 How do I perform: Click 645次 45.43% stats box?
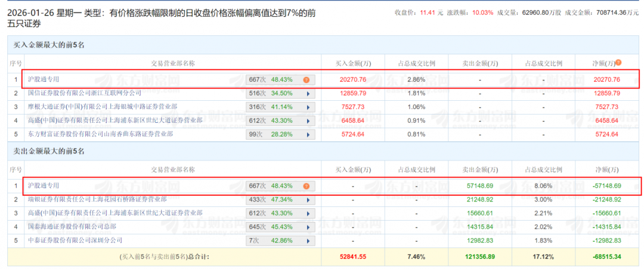click(280, 227)
